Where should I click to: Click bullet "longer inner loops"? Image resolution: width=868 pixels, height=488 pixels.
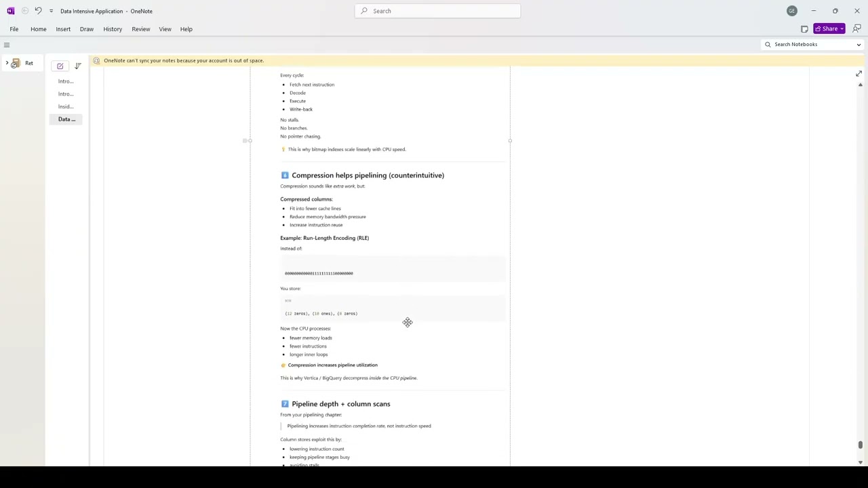click(309, 354)
